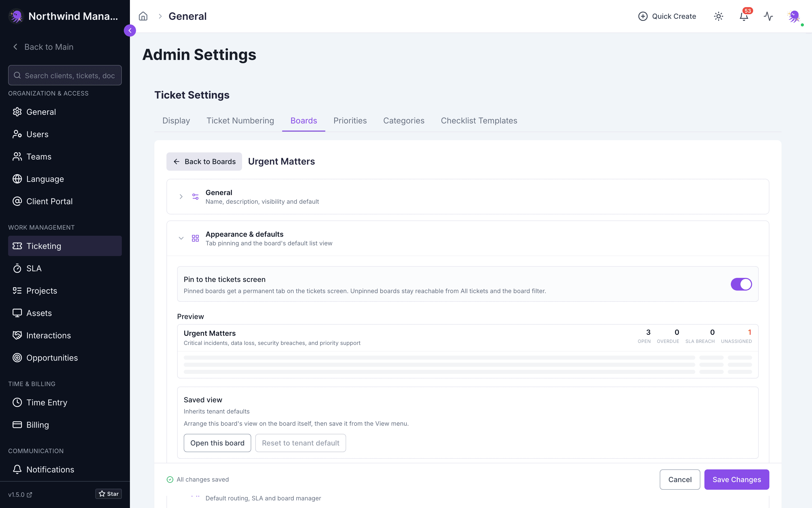
Task: Open Notifications in the sidebar
Action: 65,469
